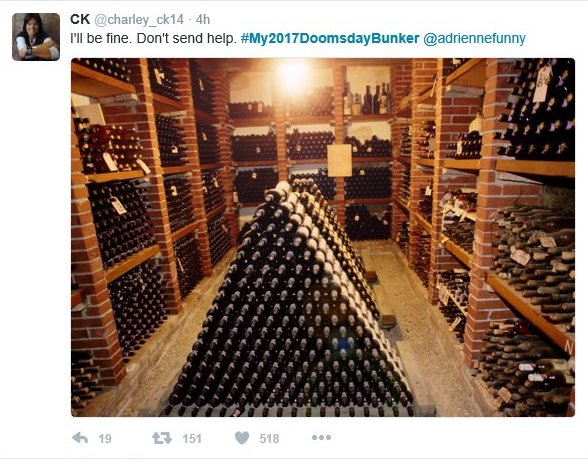Visit the @adriennefunny mention
The width and height of the screenshot is (588, 462).
(x=474, y=38)
